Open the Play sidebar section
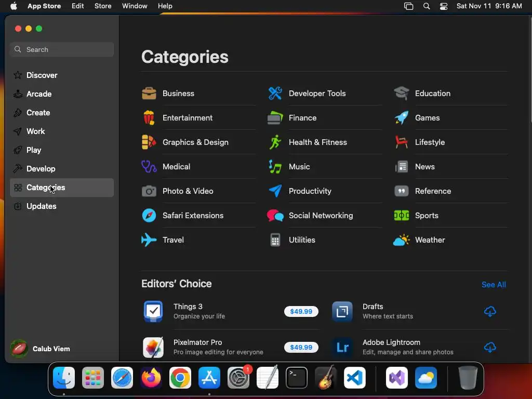532x399 pixels. (62, 150)
